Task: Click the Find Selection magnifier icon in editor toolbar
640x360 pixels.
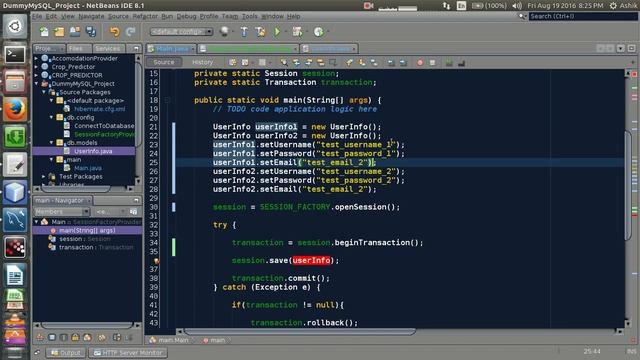Action: (x=284, y=62)
